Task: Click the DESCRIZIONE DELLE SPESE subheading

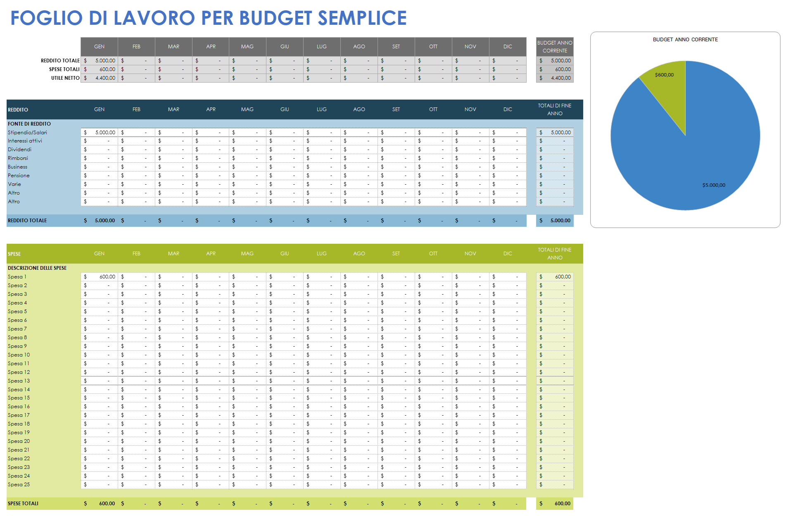Action: 37,268
